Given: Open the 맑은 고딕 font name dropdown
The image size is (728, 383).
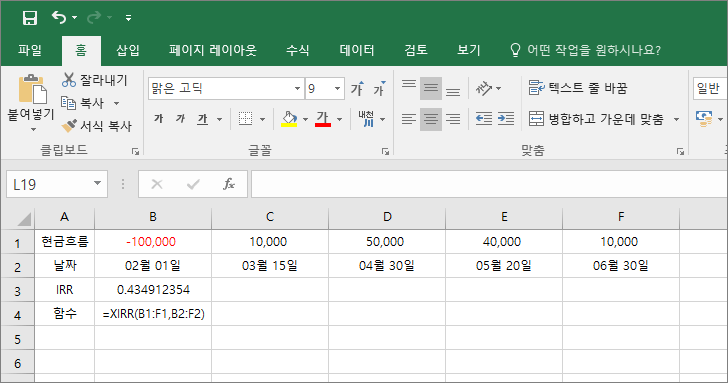Looking at the screenshot, I should tap(297, 88).
